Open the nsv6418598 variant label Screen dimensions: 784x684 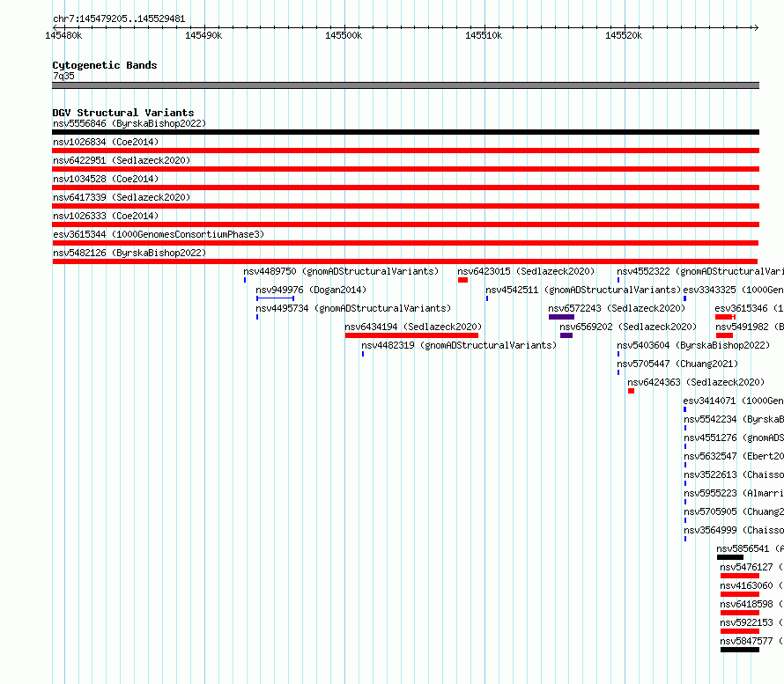click(751, 604)
